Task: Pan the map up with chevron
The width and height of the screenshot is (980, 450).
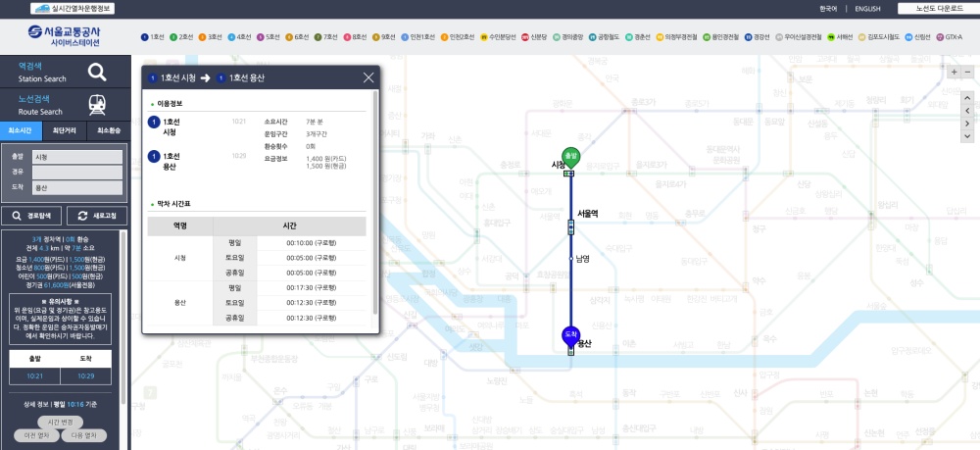Action: 967,97
